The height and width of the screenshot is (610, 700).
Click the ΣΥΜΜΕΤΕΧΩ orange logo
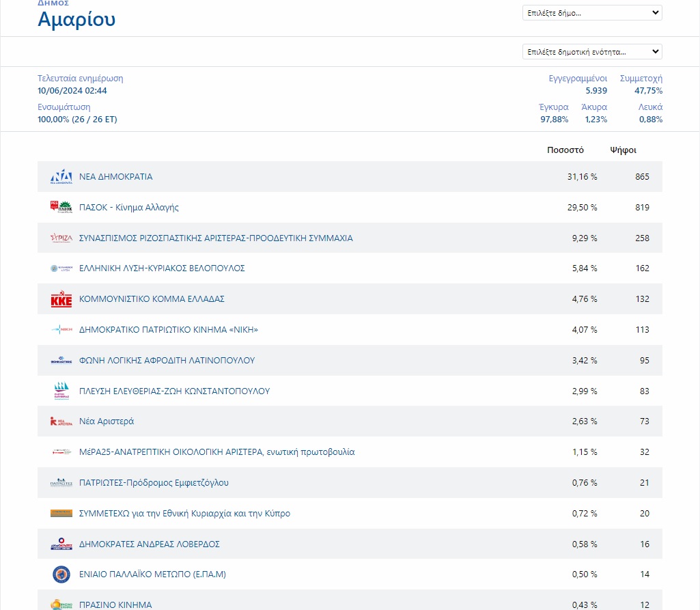[x=61, y=513]
